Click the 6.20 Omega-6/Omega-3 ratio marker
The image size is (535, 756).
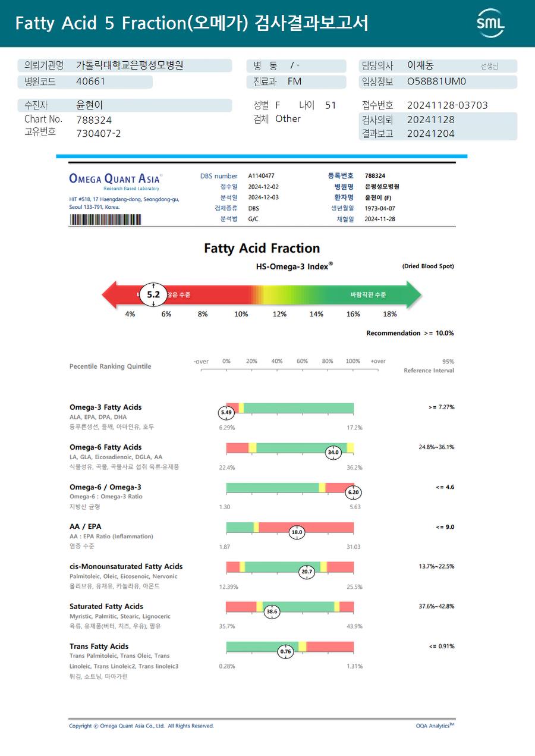click(353, 493)
